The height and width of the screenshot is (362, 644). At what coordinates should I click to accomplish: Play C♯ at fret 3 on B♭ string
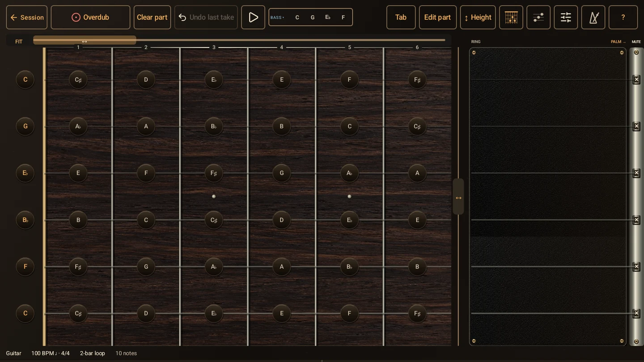coord(214,220)
